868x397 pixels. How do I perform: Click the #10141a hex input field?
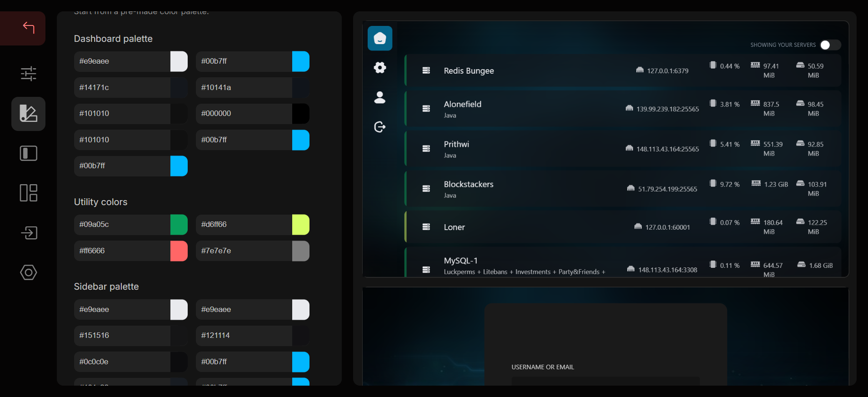coord(244,88)
